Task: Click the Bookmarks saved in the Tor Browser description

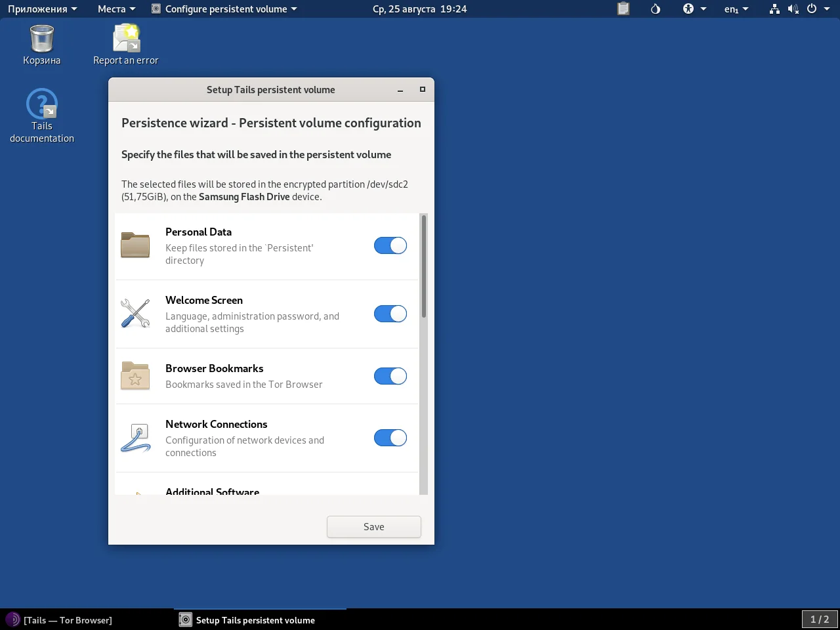Action: click(x=244, y=385)
